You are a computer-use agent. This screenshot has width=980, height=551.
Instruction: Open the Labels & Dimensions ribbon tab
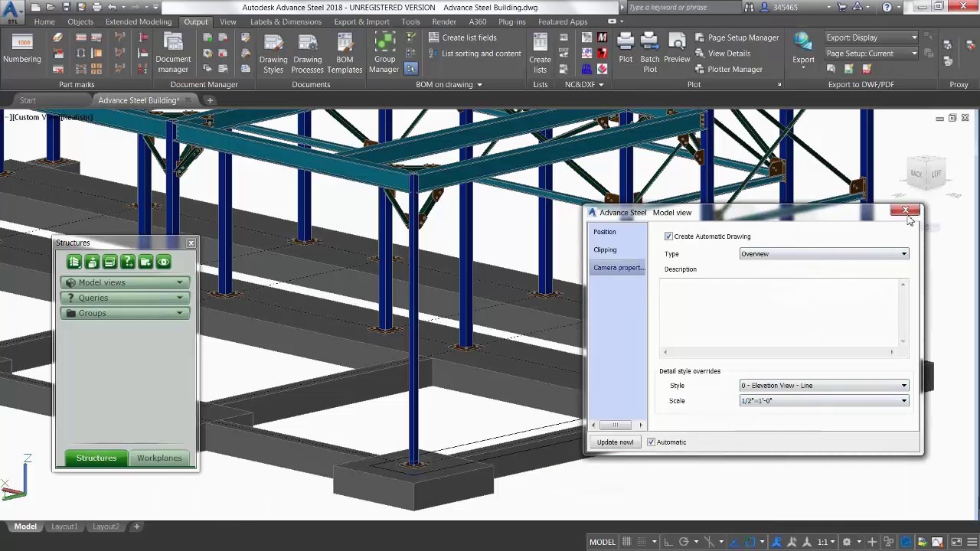pyautogui.click(x=286, y=21)
